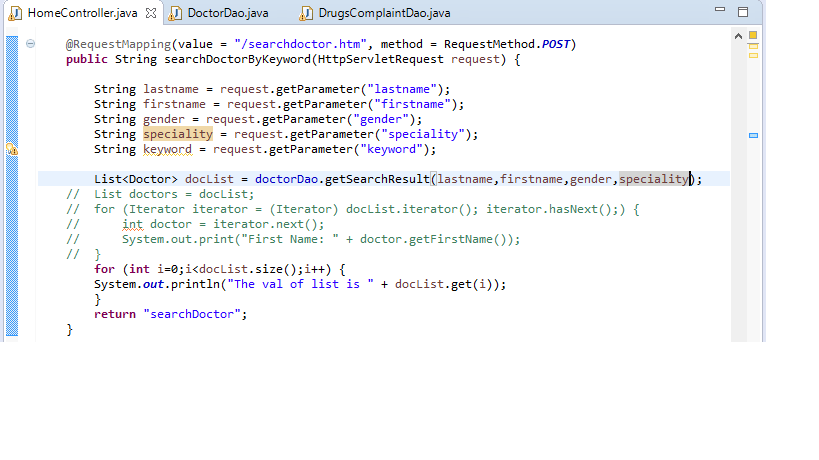Click the second yellow overview ruler marker
819x460 pixels.
coord(753,46)
